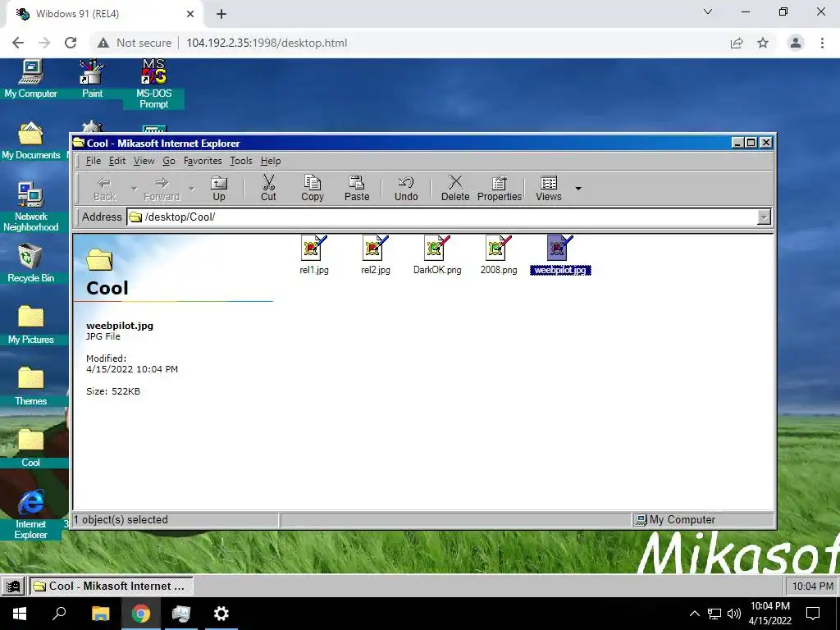Launch Internet Explorer desktop icon
Viewport: 840px width, 630px height.
[x=30, y=514]
